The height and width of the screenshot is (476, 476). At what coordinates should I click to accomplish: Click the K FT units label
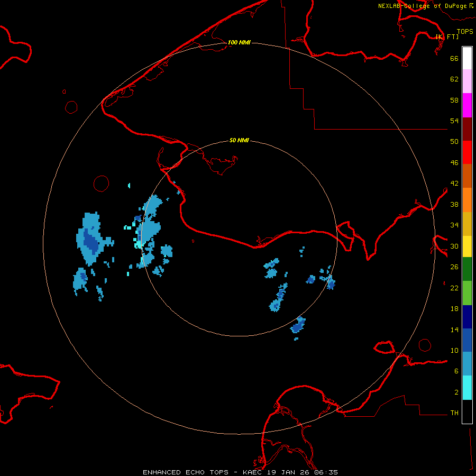447,36
